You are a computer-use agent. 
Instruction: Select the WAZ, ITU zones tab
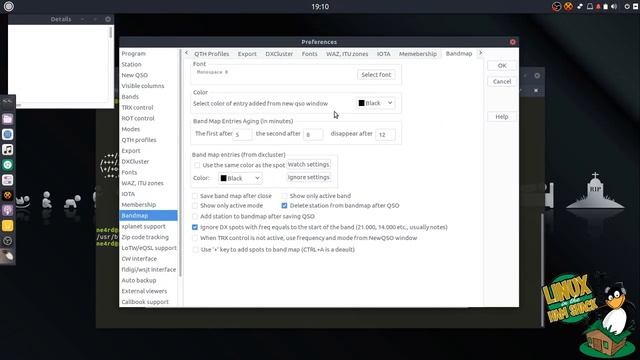pos(347,54)
